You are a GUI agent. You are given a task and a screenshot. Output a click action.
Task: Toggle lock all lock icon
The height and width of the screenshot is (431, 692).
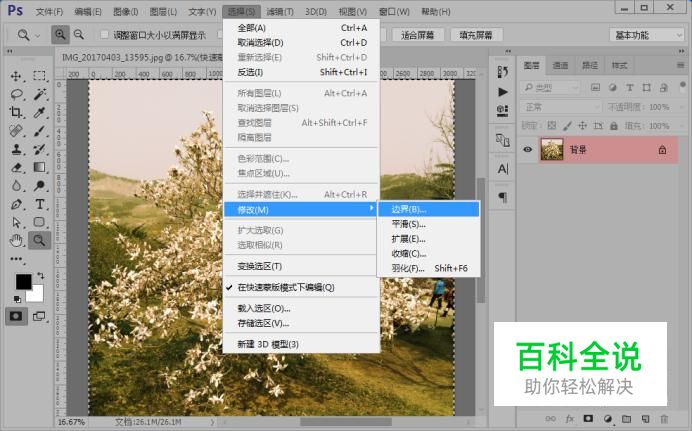pos(614,126)
